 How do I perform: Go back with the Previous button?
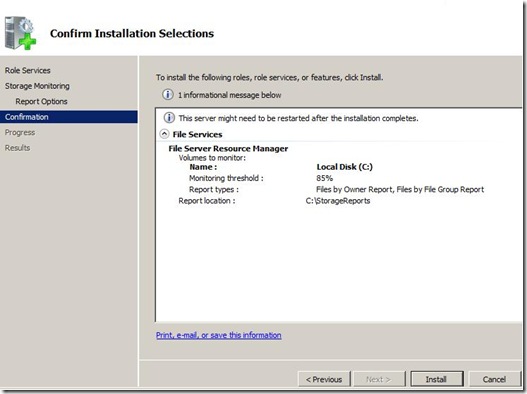pos(324,379)
